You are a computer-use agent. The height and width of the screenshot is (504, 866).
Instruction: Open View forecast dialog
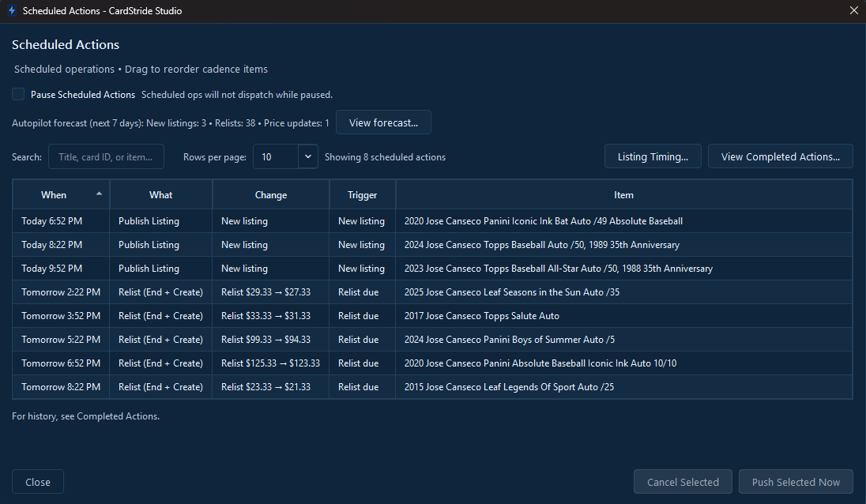pos(383,123)
